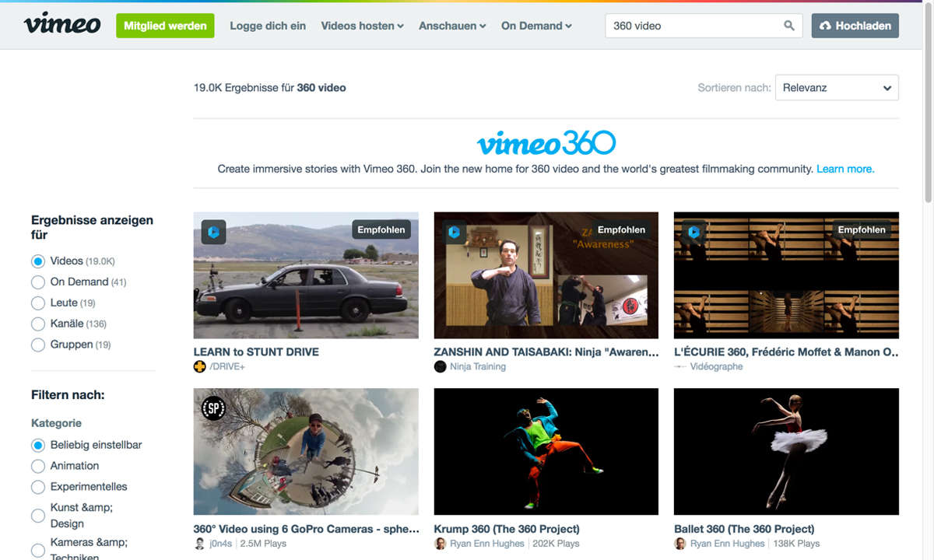Click Ryan Enn Hughes name under Ballet 360
Screen dimensions: 934x560
728,544
